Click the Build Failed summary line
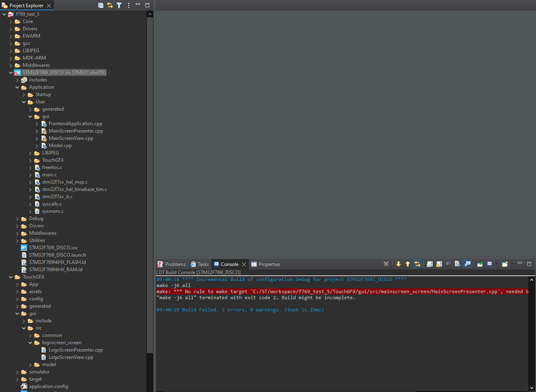536x392 pixels. (240, 310)
